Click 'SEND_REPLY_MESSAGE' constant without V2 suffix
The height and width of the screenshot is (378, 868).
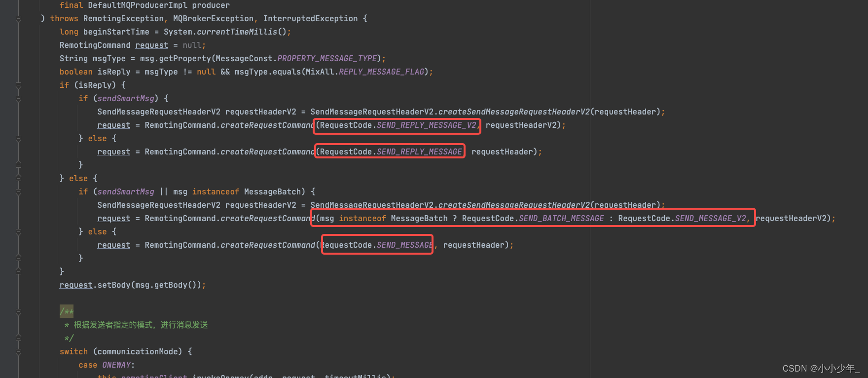click(x=419, y=152)
